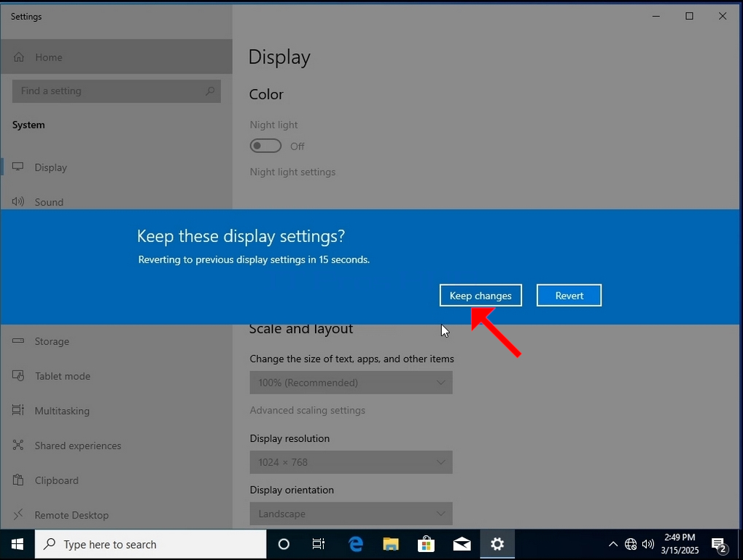The image size is (743, 560).
Task: Open Mail app from taskbar
Action: coord(462,545)
